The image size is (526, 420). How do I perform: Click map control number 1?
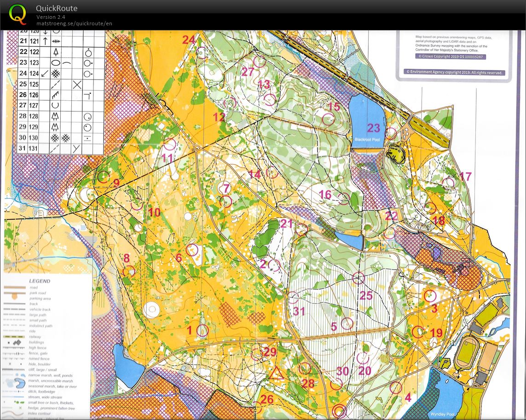pyautogui.click(x=189, y=330)
